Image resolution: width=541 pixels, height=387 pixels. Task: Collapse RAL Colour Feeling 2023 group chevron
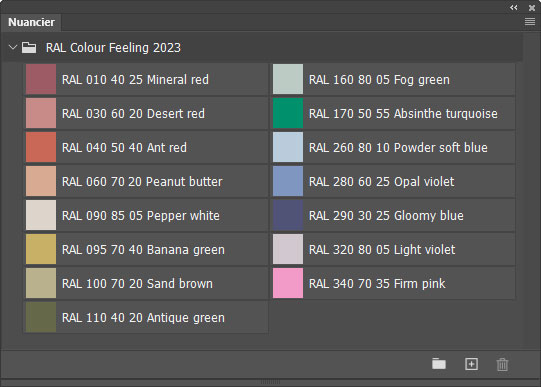(x=13, y=47)
